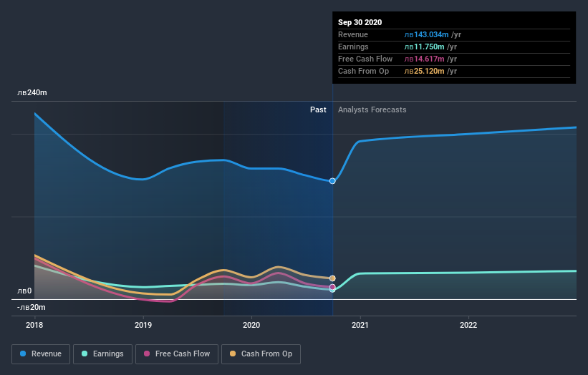The height and width of the screenshot is (375, 588).
Task: Click the лв25.120m cash from op value
Action: tap(424, 71)
